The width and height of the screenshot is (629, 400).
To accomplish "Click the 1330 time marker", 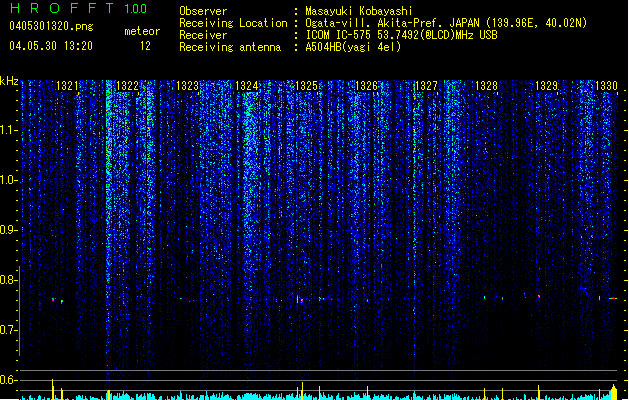I will [606, 86].
